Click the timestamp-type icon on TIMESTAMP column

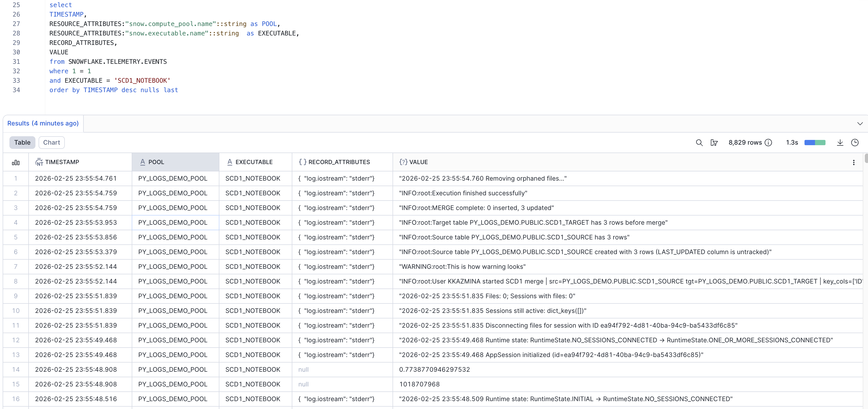coord(39,162)
